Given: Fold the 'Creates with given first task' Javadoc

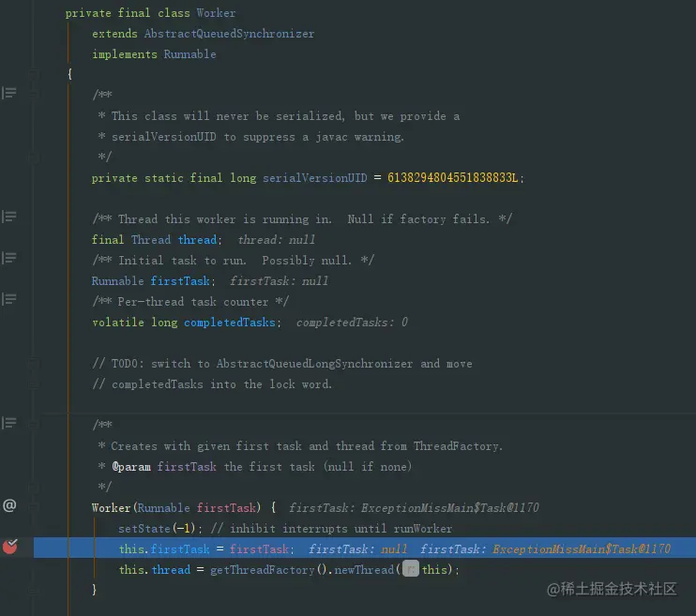Looking at the screenshot, I should [x=33, y=425].
